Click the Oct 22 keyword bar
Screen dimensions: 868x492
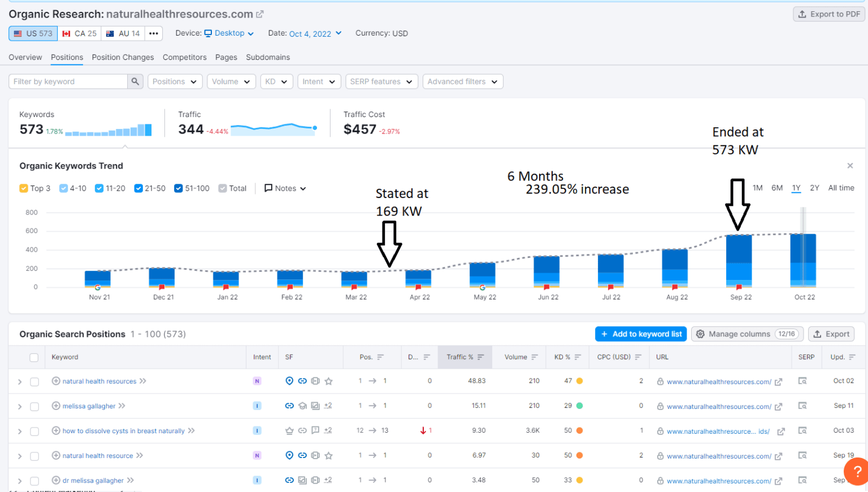coord(803,260)
